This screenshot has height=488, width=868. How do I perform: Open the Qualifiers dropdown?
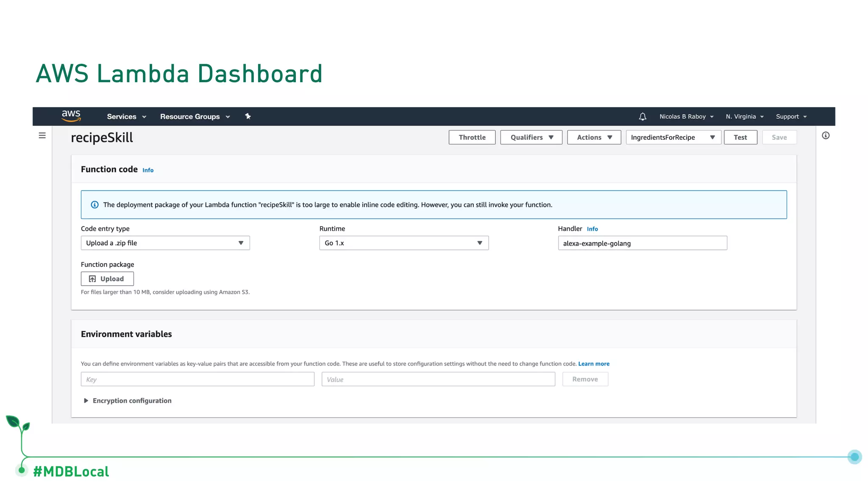(531, 137)
